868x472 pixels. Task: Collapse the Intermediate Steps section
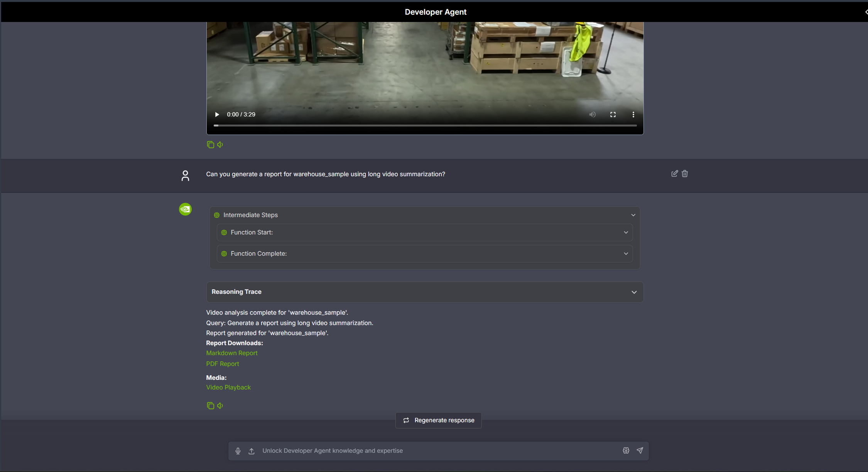(633, 215)
